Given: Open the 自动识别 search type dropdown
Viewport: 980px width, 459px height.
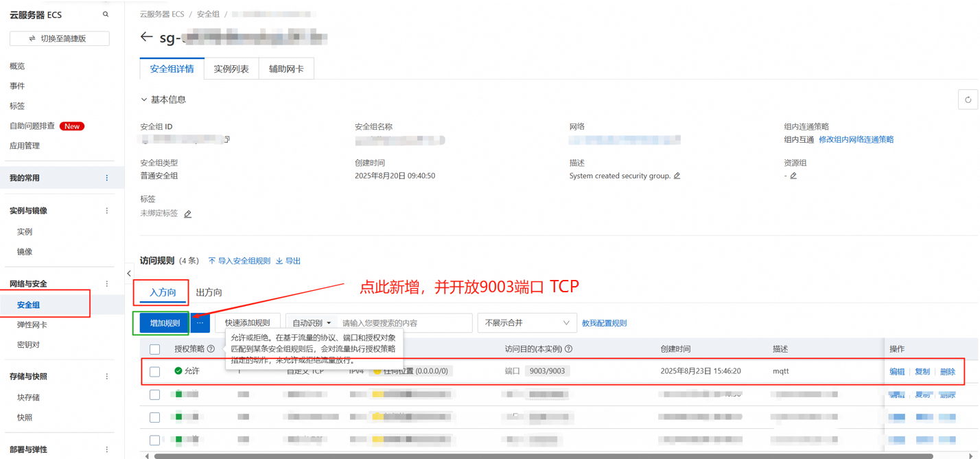Looking at the screenshot, I should coord(312,322).
